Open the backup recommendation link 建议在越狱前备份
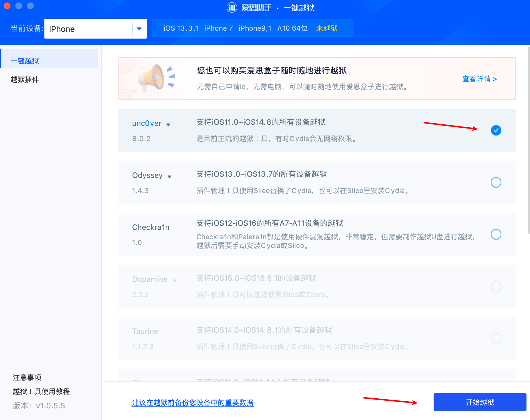Image resolution: width=530 pixels, height=420 pixels. point(193,402)
